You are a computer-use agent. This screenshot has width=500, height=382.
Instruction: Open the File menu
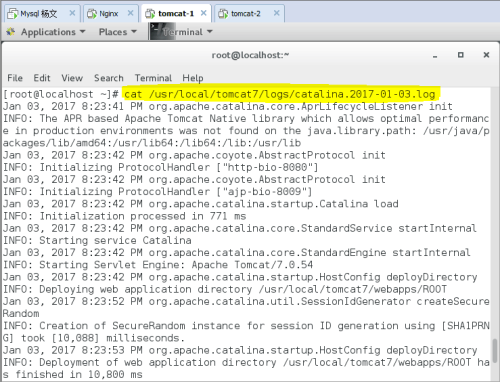[15, 78]
